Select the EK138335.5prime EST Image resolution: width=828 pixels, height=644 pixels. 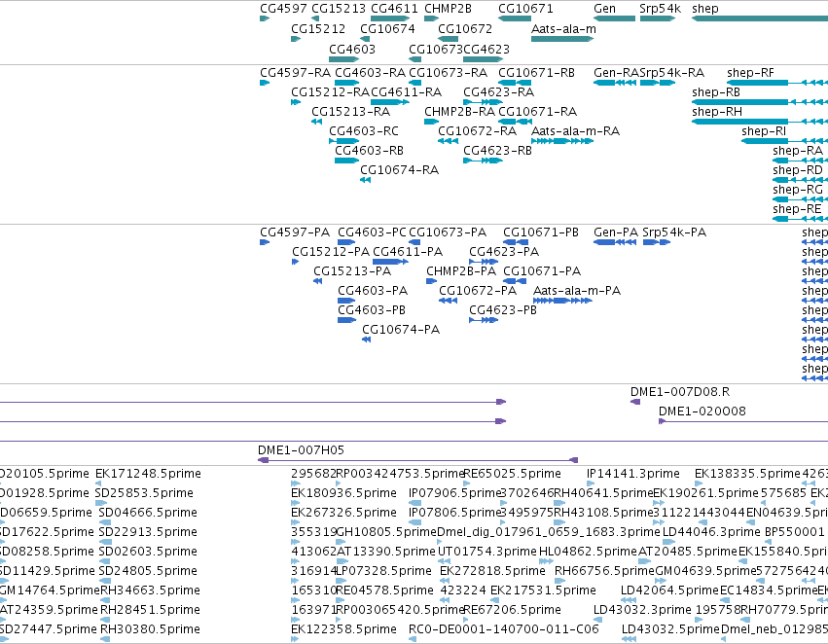(698, 483)
